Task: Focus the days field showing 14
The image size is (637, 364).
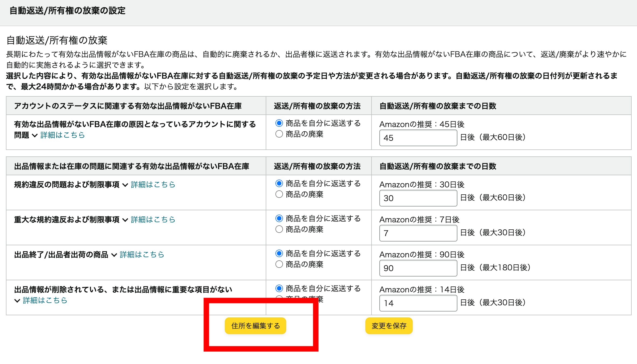Action: (x=418, y=303)
